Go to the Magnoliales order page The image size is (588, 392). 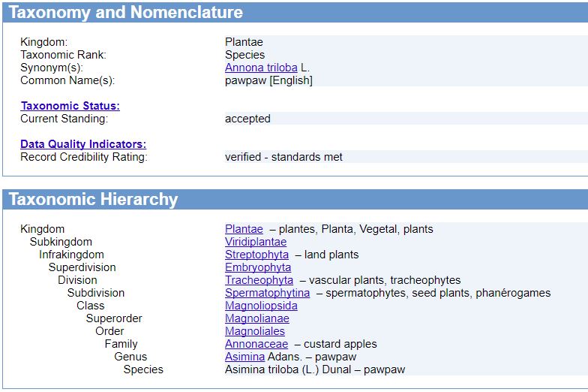(x=255, y=331)
